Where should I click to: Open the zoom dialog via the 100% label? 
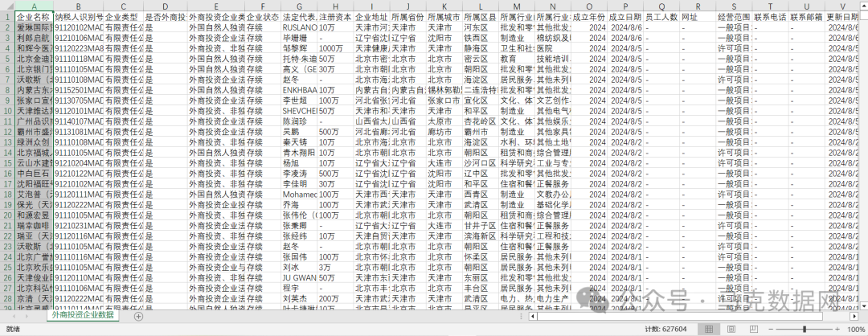[856, 330]
